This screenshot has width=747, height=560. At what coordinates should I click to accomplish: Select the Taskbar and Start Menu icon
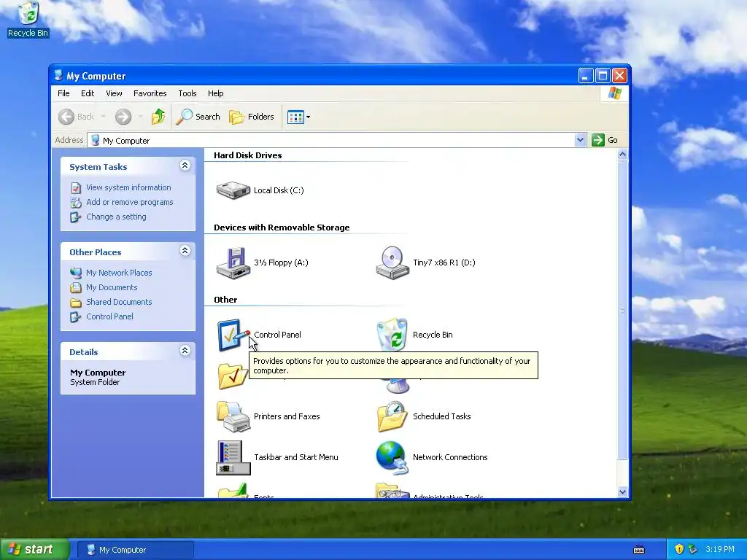pos(233,458)
